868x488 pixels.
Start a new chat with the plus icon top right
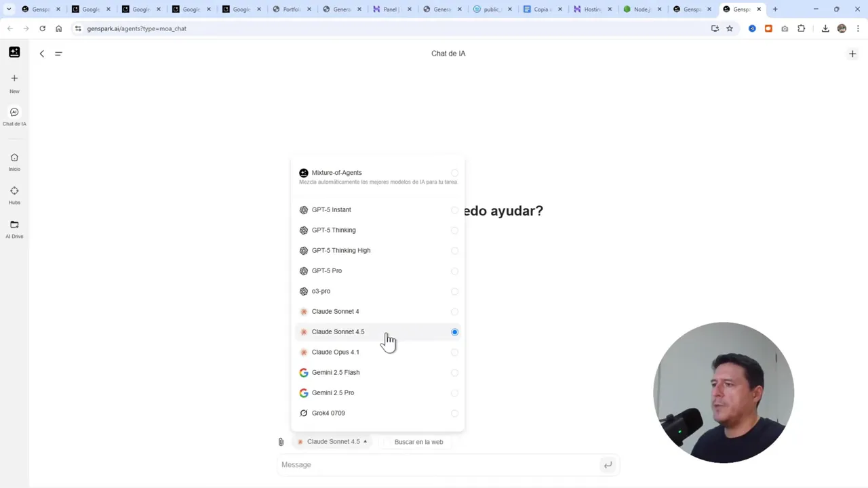pyautogui.click(x=852, y=53)
